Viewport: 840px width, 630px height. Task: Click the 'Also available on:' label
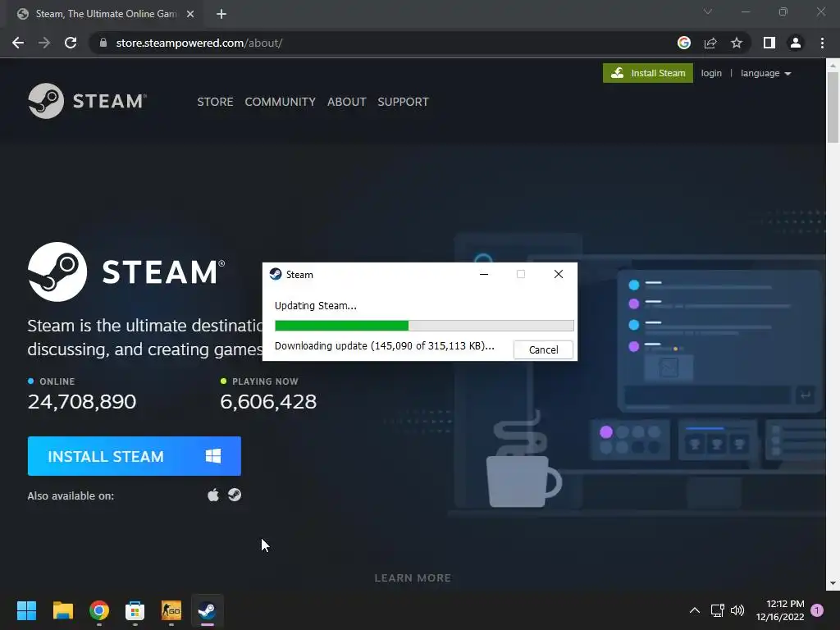point(71,495)
